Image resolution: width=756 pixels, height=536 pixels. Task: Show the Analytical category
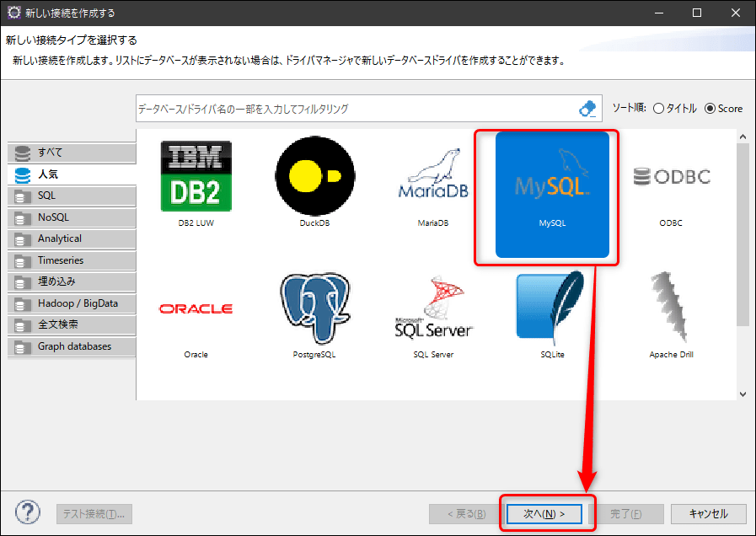click(x=72, y=239)
